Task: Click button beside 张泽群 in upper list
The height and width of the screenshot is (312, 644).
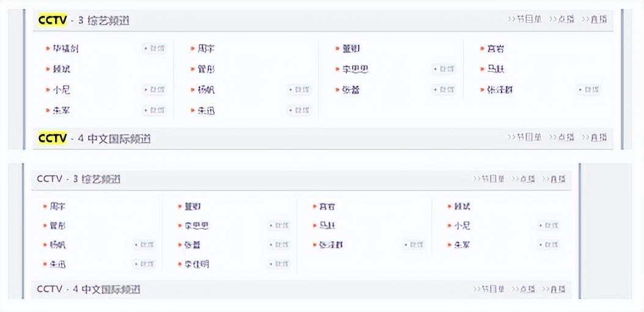Action: (x=589, y=90)
